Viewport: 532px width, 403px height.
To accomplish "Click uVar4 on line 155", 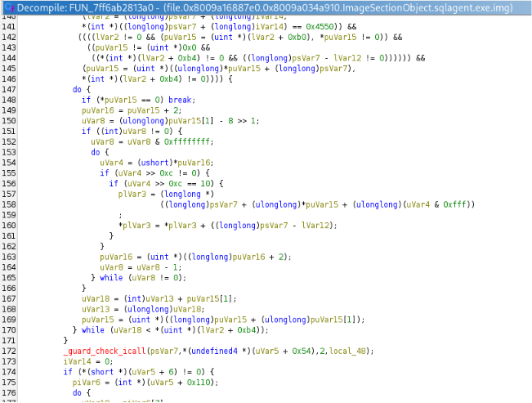I will 130,173.
